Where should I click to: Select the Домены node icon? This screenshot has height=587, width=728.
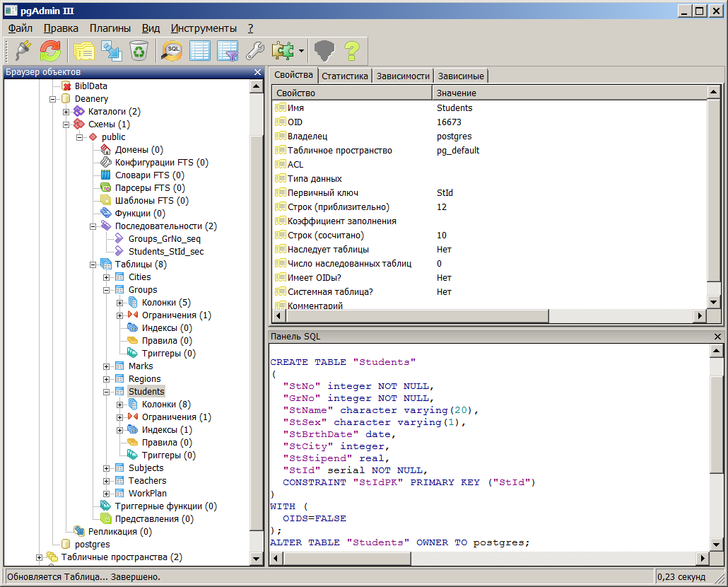tap(106, 149)
